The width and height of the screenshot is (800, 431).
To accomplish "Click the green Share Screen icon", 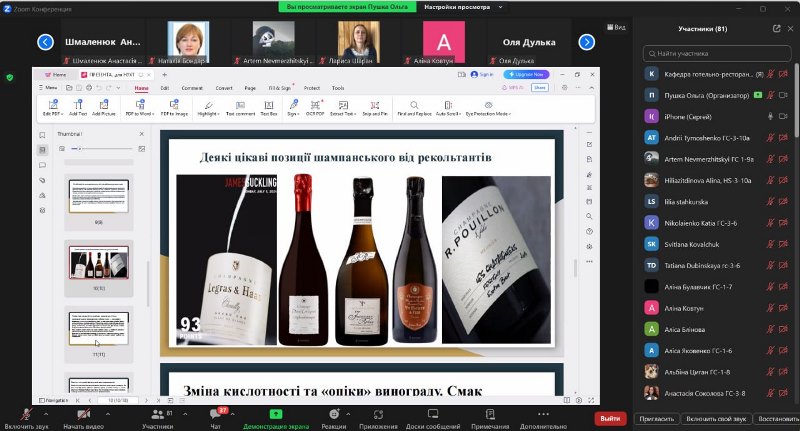I will coord(276,415).
